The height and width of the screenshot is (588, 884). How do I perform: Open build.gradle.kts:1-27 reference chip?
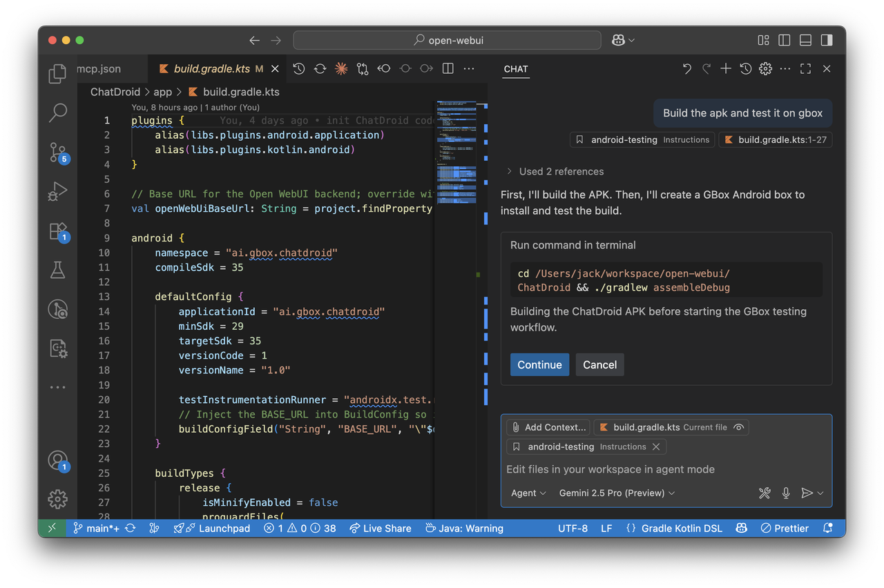coord(775,139)
